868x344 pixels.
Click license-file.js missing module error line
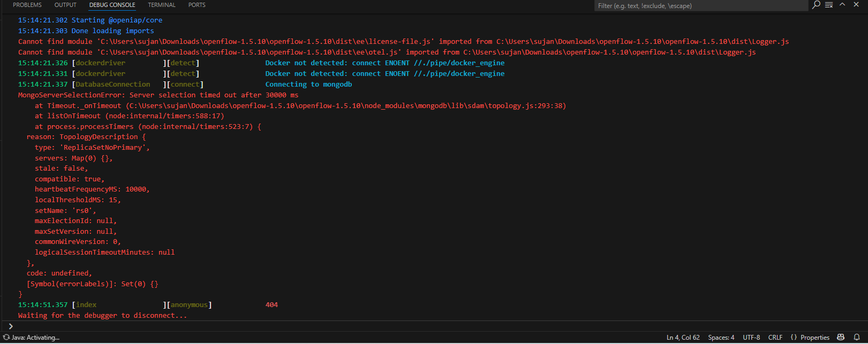[x=403, y=42]
